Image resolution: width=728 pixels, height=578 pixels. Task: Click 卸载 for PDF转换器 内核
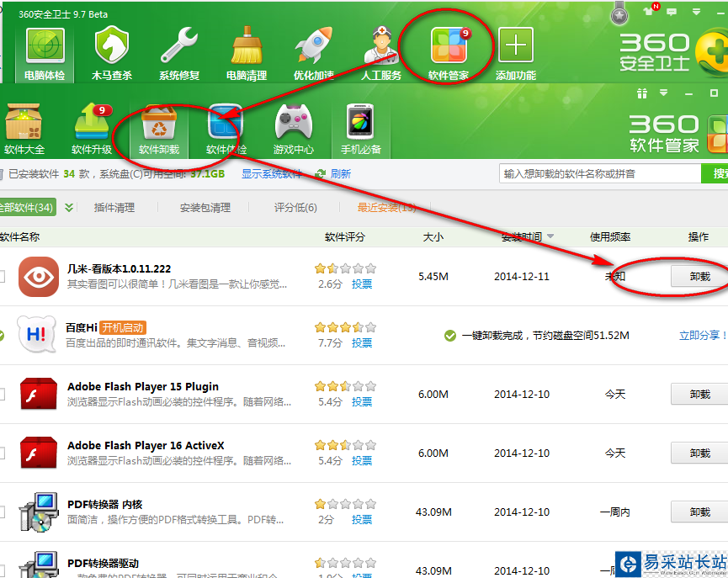699,512
